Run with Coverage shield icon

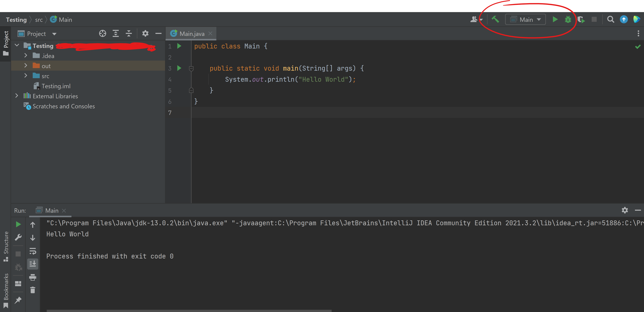tap(581, 19)
